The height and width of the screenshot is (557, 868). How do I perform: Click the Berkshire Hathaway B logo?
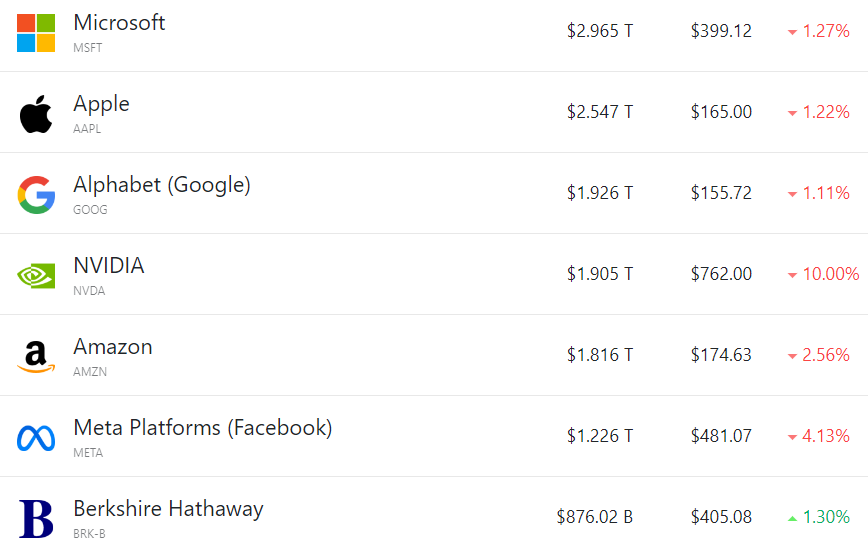coord(36,518)
